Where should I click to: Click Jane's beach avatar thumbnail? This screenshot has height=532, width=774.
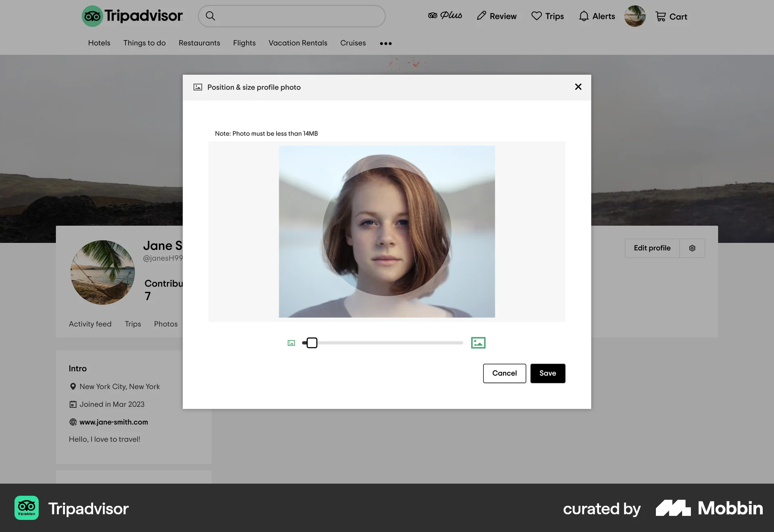(x=102, y=272)
